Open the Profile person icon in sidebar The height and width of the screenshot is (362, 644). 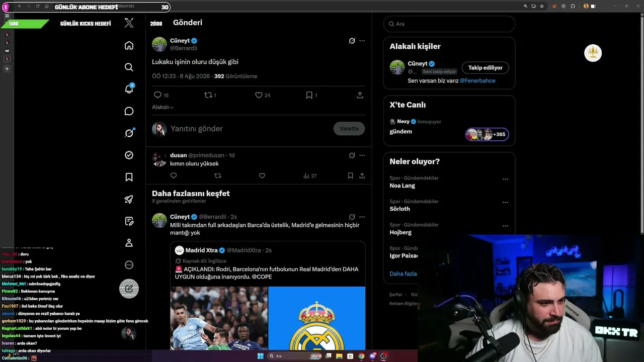click(129, 243)
